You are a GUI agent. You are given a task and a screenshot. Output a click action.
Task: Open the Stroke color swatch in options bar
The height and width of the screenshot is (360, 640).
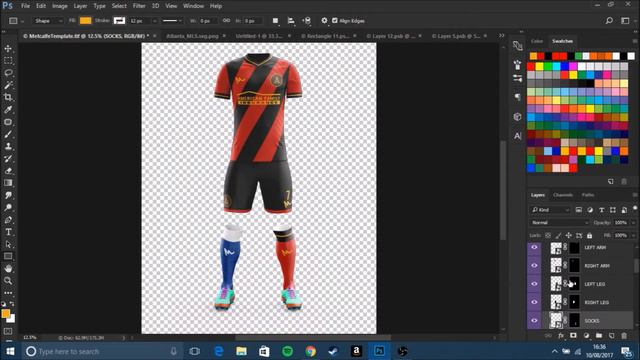pyautogui.click(x=119, y=20)
